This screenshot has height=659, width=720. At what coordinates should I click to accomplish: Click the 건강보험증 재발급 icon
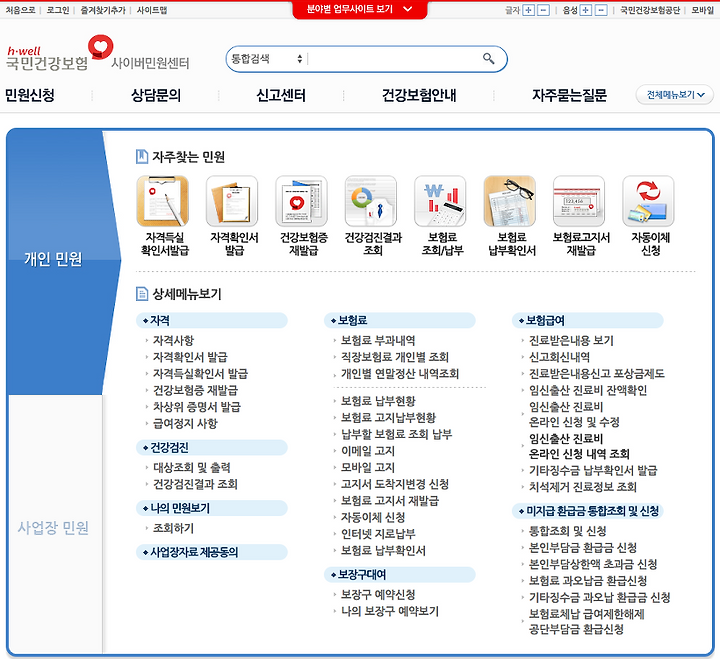tap(301, 201)
